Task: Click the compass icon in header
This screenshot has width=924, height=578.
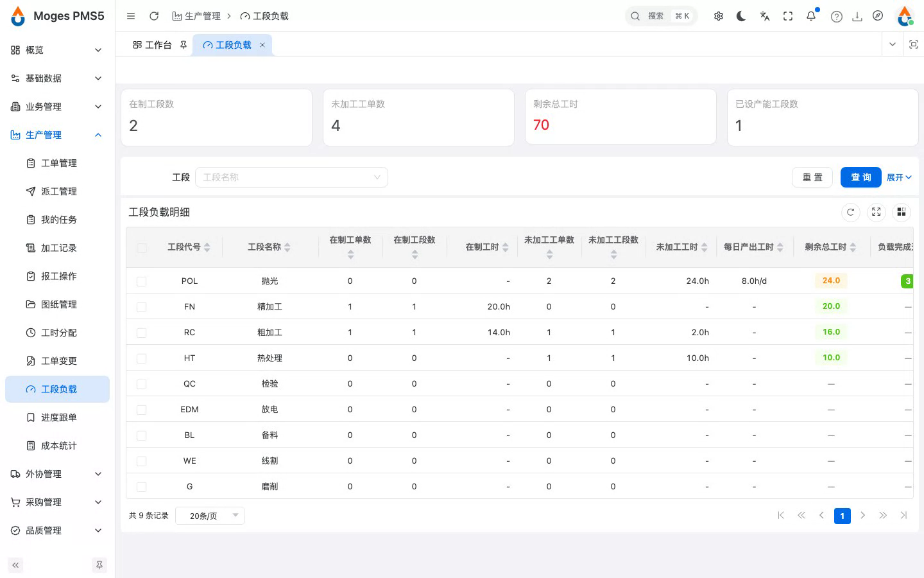Action: pos(878,16)
